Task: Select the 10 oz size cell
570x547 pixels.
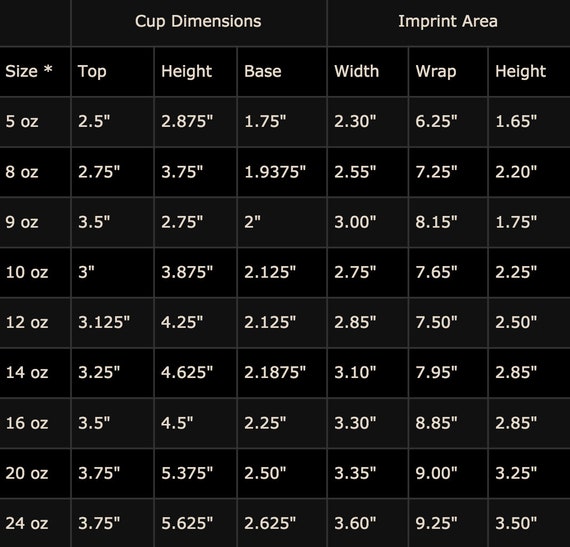Action: point(35,273)
